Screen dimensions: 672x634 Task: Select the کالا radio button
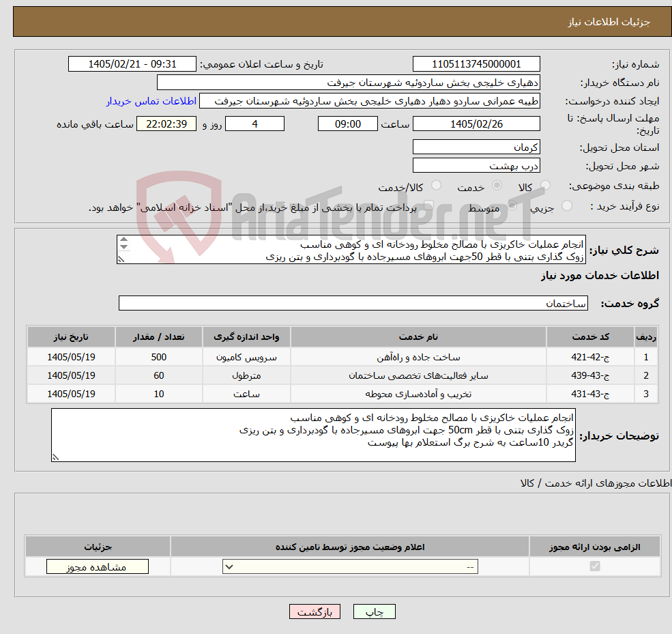545,185
